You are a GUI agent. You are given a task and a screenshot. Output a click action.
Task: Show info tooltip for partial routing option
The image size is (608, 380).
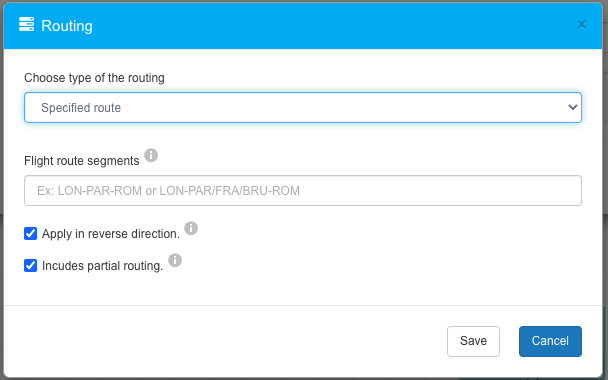175,260
